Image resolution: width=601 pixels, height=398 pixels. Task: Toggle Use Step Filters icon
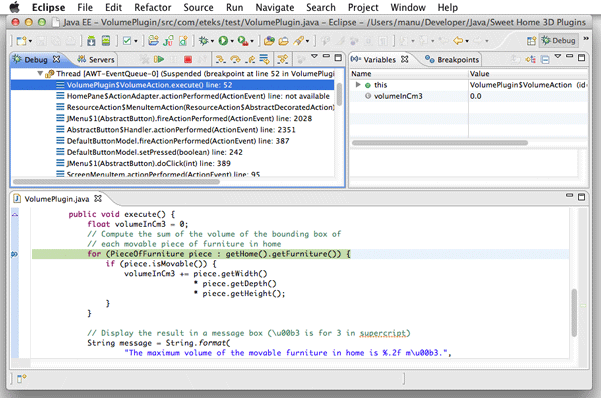(x=283, y=59)
